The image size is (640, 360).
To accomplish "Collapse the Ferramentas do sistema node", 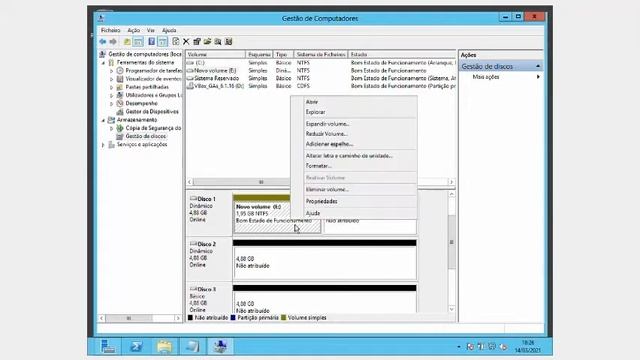I will tap(103, 63).
